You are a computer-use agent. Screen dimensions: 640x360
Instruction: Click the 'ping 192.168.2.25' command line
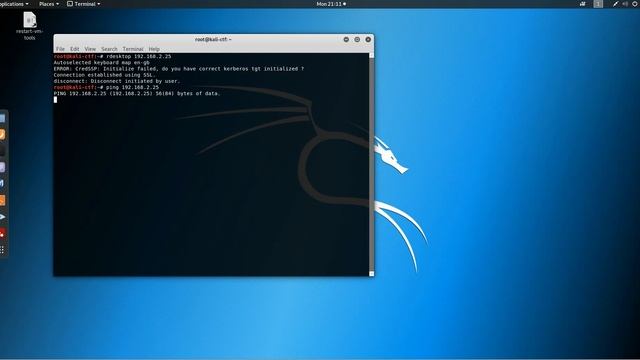pos(106,87)
